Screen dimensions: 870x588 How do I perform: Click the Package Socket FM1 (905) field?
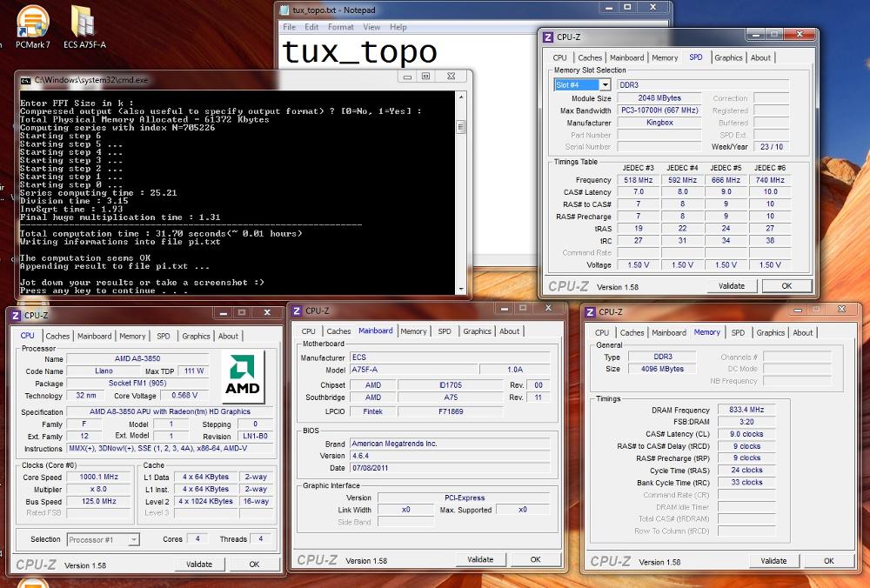tap(137, 383)
